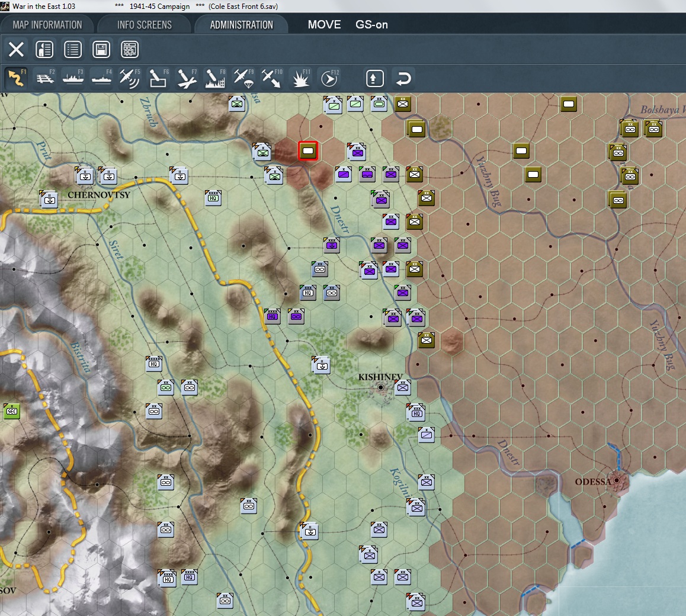Viewport: 686px width, 616px height.
Task: Open the game preferences list icon
Action: coord(73,49)
